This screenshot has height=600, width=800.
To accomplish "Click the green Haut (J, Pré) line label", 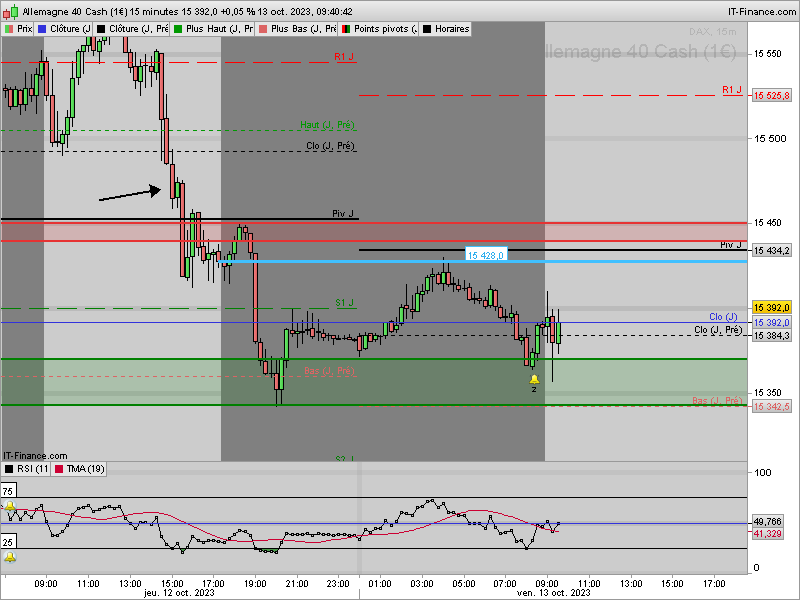I will pyautogui.click(x=327, y=124).
